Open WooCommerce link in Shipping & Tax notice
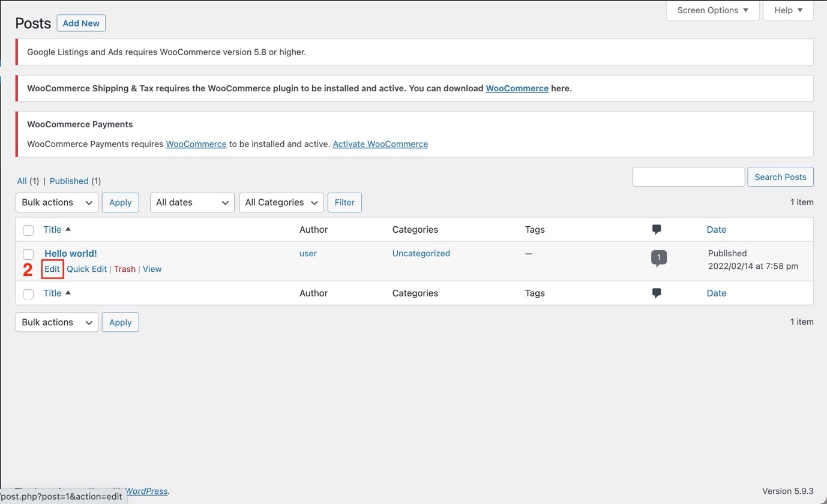 pos(517,88)
